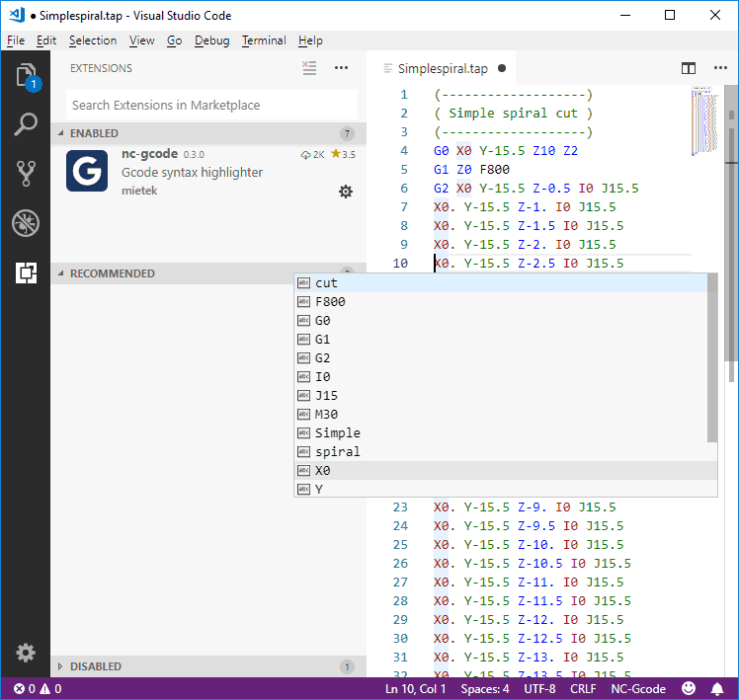Choose 'F800' suggestion
This screenshot has width=739, height=700.
(x=501, y=302)
